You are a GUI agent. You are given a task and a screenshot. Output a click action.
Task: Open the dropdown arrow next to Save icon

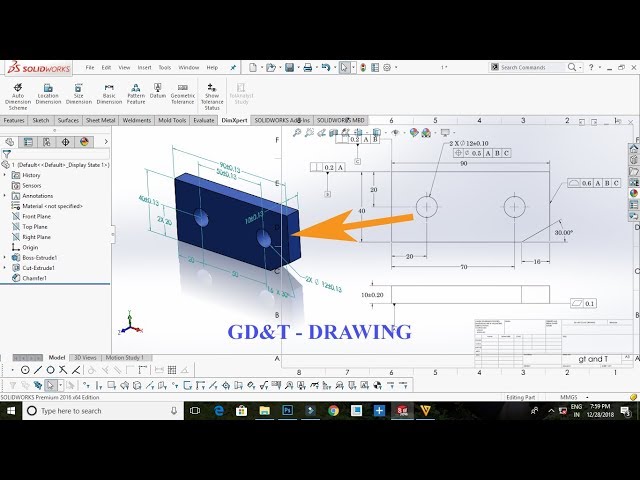[298, 68]
